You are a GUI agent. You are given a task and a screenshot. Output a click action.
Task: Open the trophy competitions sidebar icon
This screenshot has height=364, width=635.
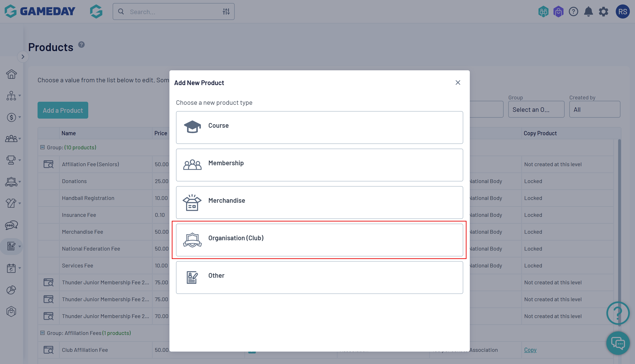(x=11, y=160)
